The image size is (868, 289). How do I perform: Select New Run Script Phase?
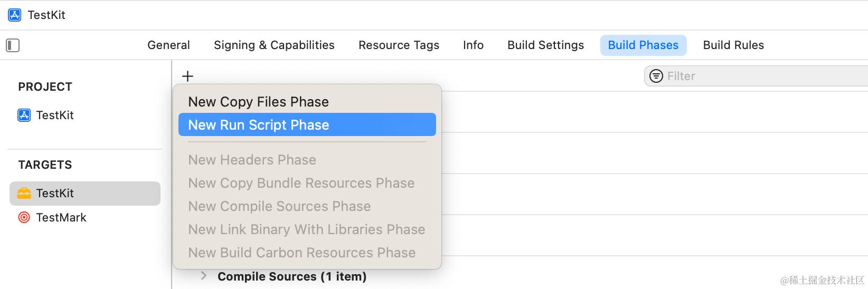258,125
